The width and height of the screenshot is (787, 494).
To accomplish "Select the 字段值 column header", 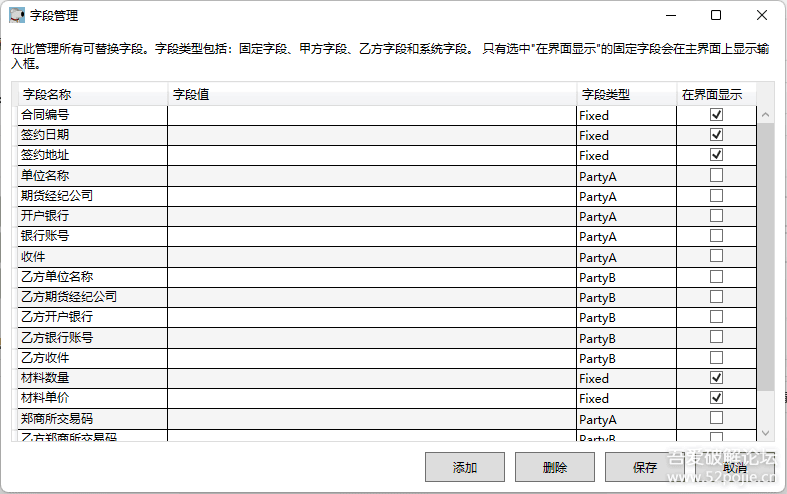I will click(371, 95).
